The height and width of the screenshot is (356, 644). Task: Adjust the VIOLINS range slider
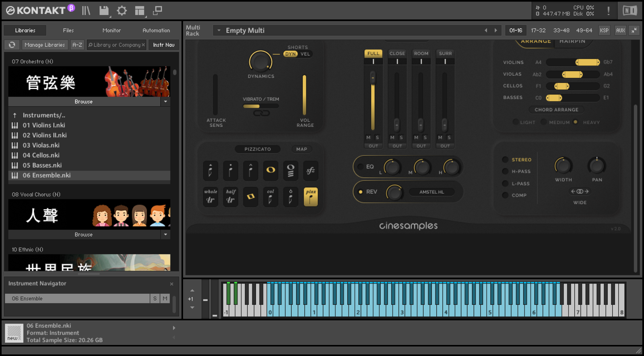click(x=573, y=62)
